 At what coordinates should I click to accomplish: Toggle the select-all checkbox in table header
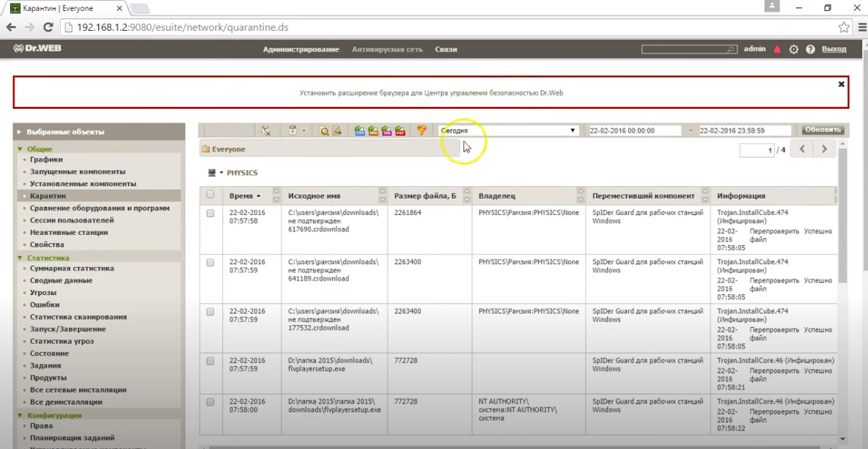210,194
